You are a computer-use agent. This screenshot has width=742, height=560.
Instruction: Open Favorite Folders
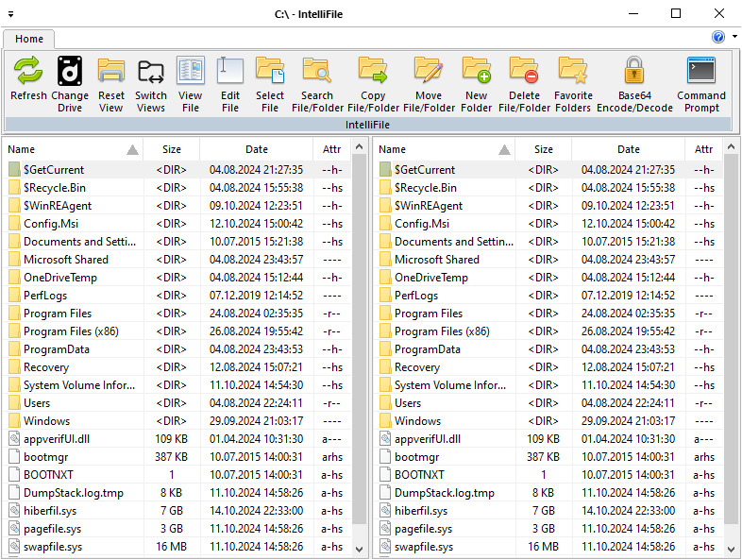573,84
